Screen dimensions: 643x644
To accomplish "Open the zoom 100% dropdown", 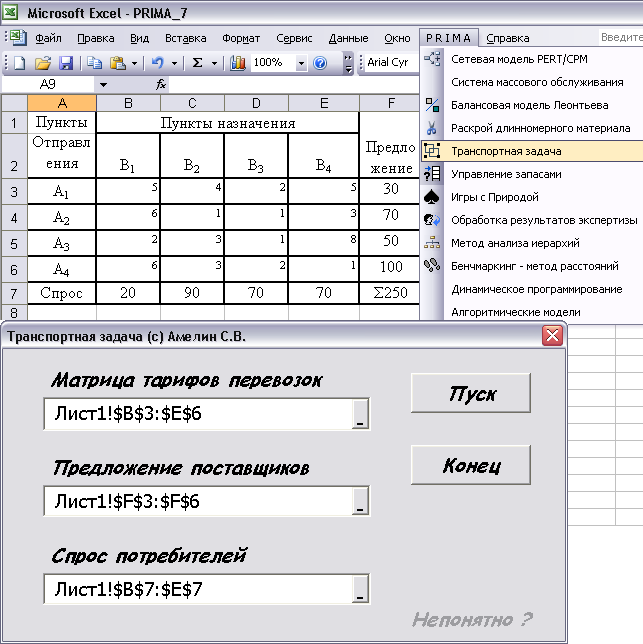I will point(301,63).
